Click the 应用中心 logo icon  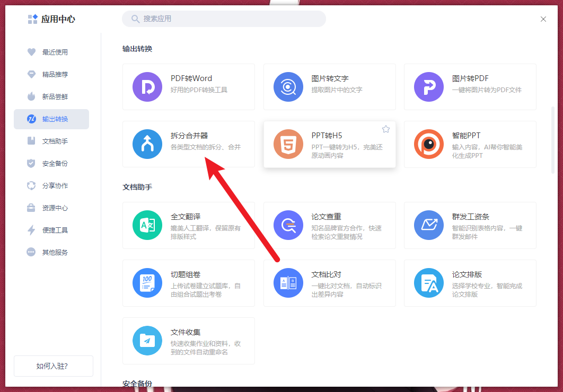tap(33, 19)
